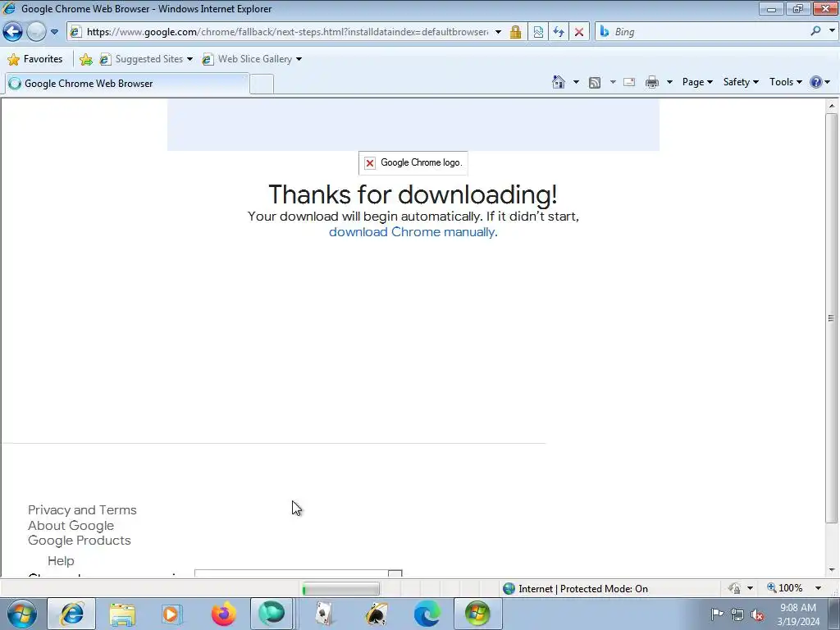Click the Stop loading icon
Viewport: 840px width, 630px height.
pos(579,32)
